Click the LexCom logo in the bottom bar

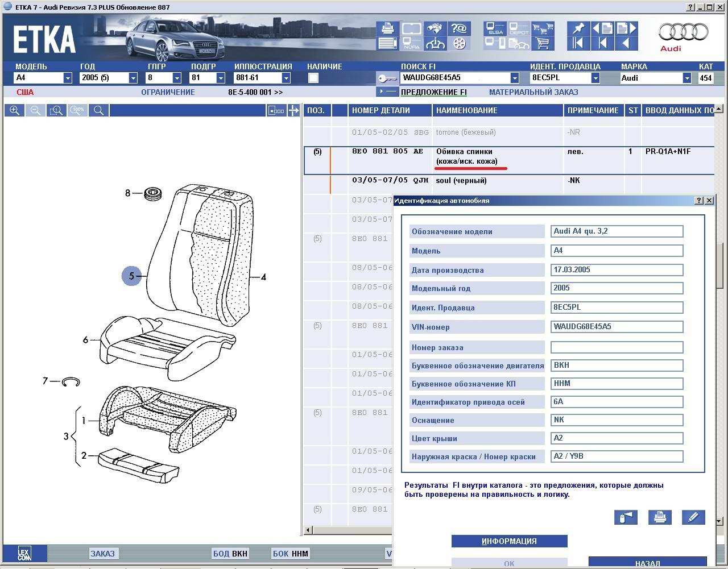pyautogui.click(x=24, y=554)
